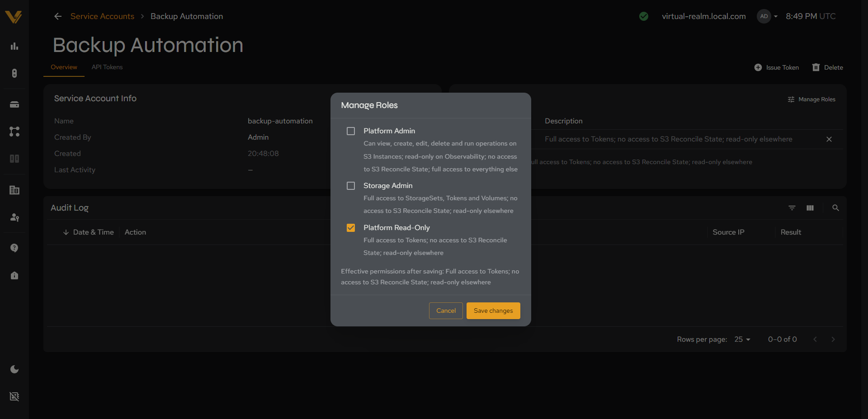
Task: Check the Storage Admin role checkbox
Action: 351,186
